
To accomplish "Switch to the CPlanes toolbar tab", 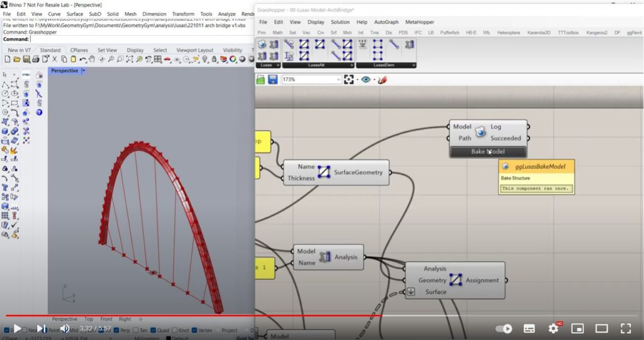I will pyautogui.click(x=79, y=50).
